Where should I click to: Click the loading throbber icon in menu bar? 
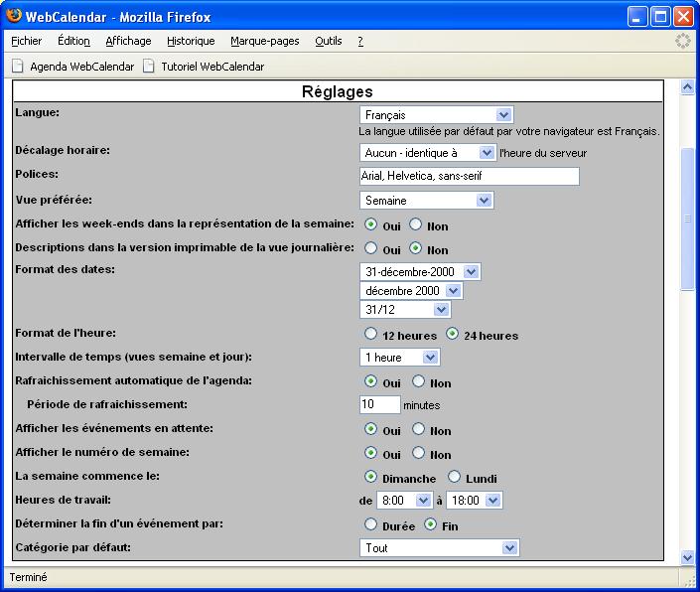click(682, 41)
